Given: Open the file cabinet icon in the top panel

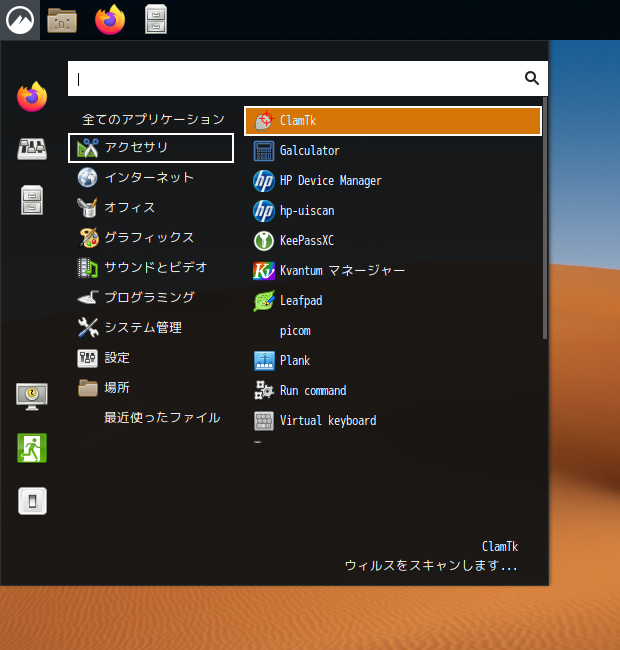Looking at the screenshot, I should point(156,19).
